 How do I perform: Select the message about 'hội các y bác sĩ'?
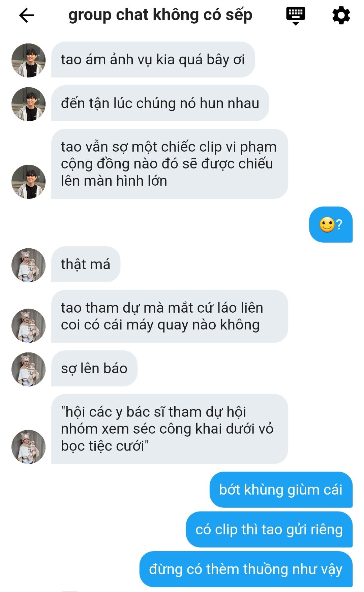tap(170, 429)
